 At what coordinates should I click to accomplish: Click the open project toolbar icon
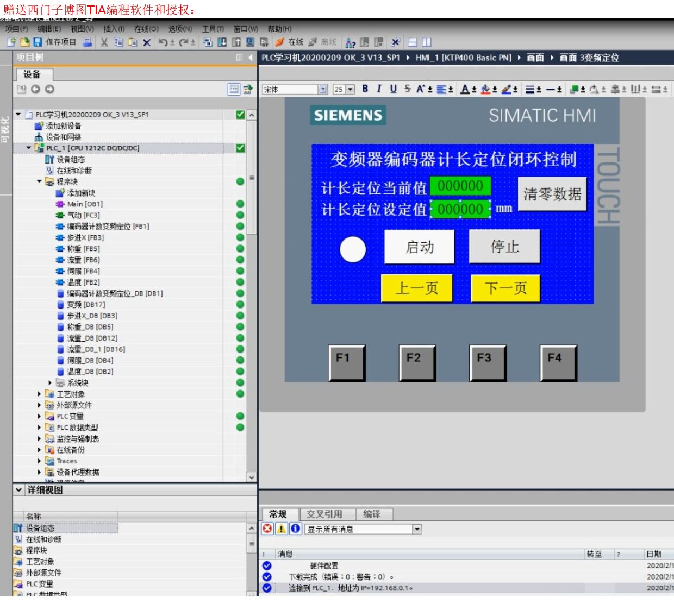pyautogui.click(x=25, y=42)
